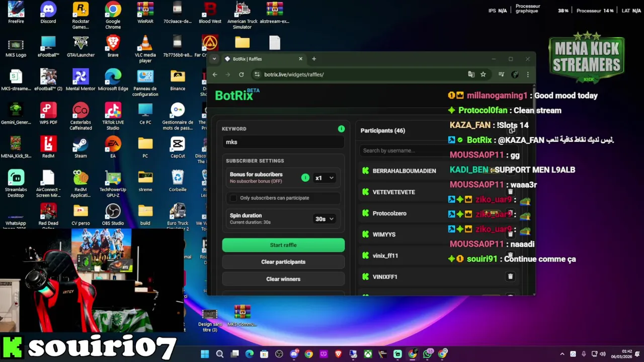Click the translate page icon in address bar
The image size is (644, 362).
tap(471, 74)
